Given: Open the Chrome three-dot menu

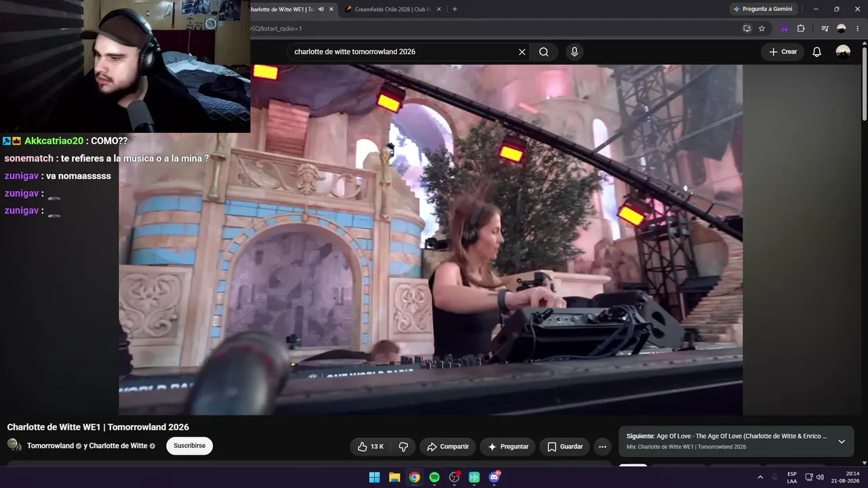Looking at the screenshot, I should [857, 28].
